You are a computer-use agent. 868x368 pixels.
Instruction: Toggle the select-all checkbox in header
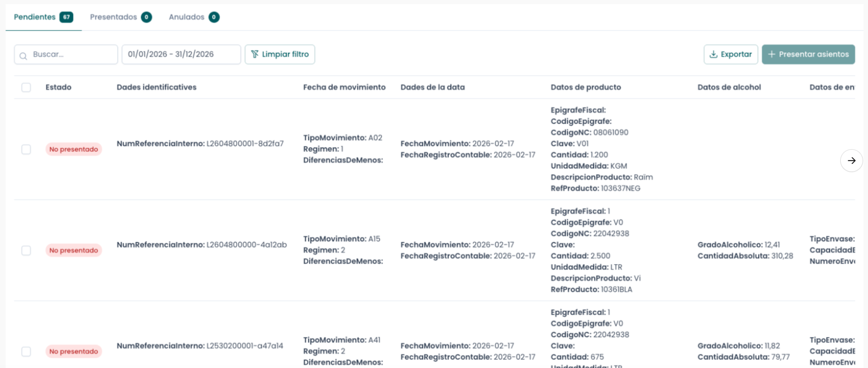point(26,88)
